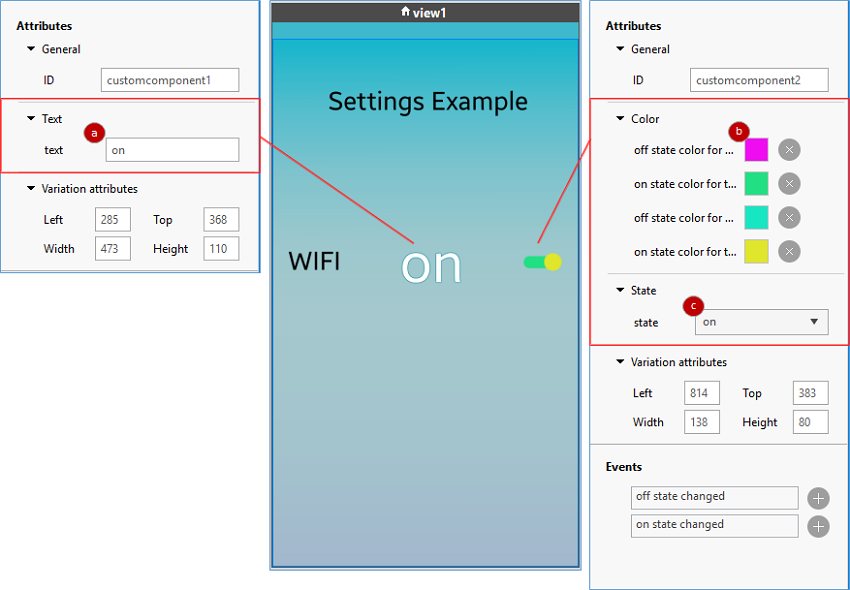Add handler for "off state changed" event
Viewport: 850px width, 590px height.
(x=818, y=497)
